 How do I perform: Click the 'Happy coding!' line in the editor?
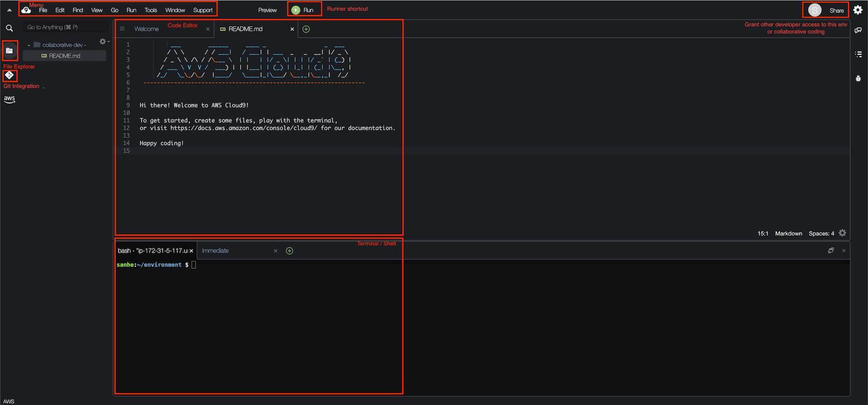pyautogui.click(x=162, y=143)
